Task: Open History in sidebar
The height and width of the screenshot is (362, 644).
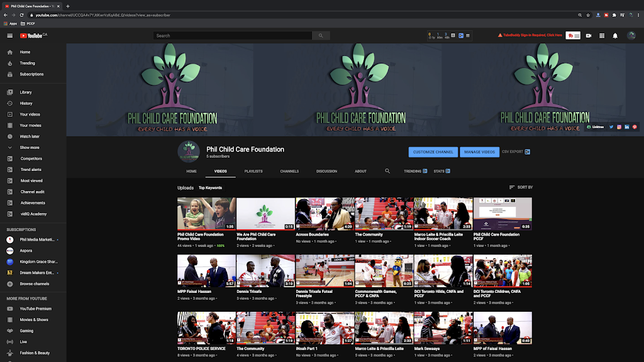Action: coord(33,104)
